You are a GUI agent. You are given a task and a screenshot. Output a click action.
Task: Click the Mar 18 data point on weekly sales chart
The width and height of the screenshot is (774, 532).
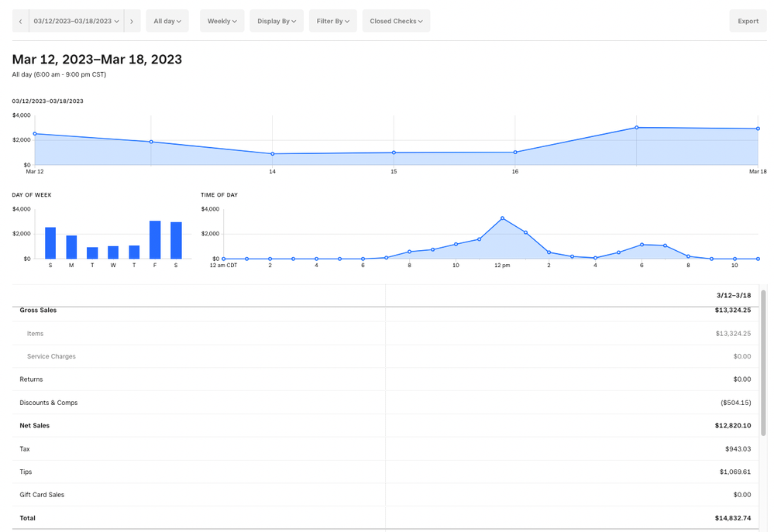click(x=757, y=129)
